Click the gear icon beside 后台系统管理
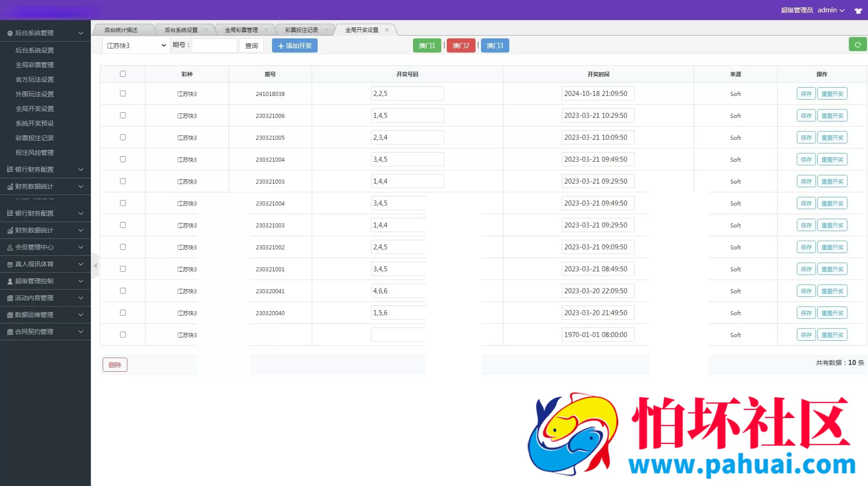The image size is (868, 486). 10,33
